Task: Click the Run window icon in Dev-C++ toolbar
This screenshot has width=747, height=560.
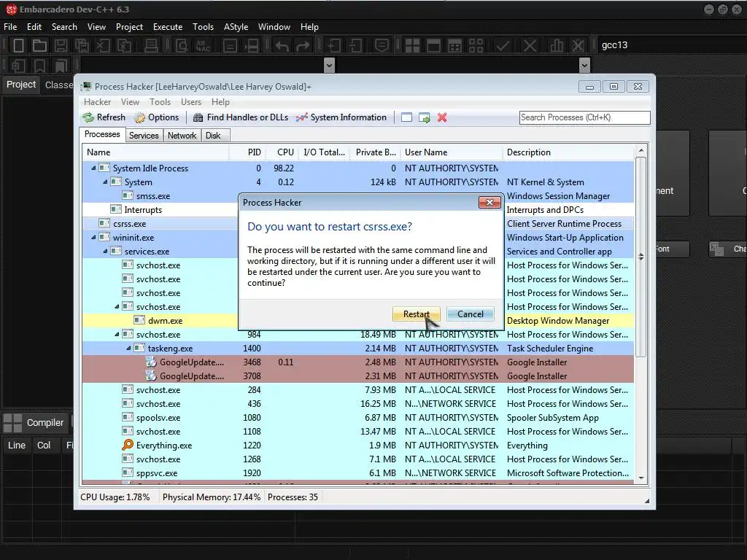Action: [433, 45]
